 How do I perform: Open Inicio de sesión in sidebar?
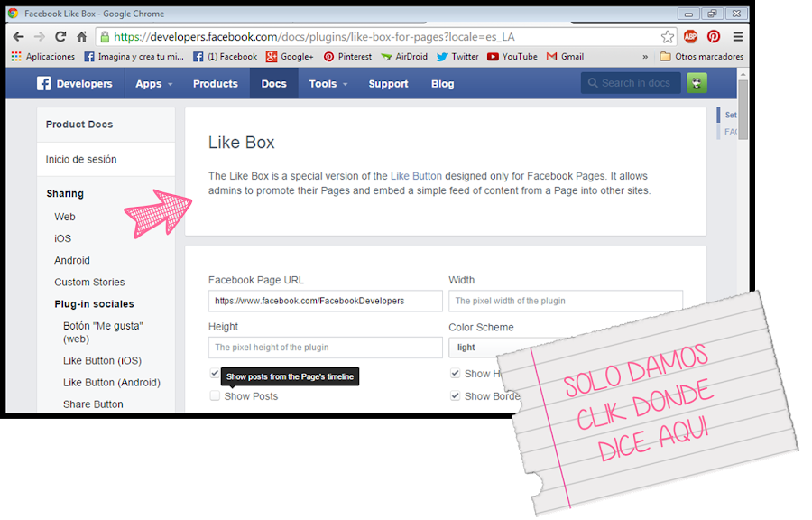[81, 160]
